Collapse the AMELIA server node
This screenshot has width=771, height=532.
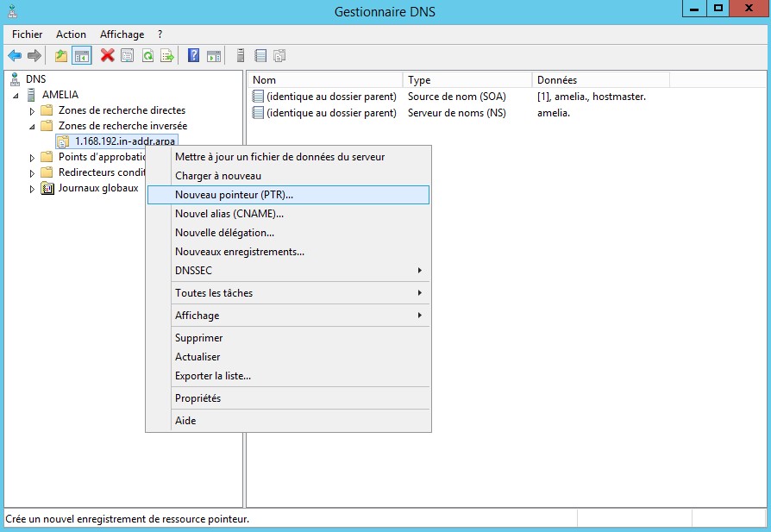coord(17,95)
